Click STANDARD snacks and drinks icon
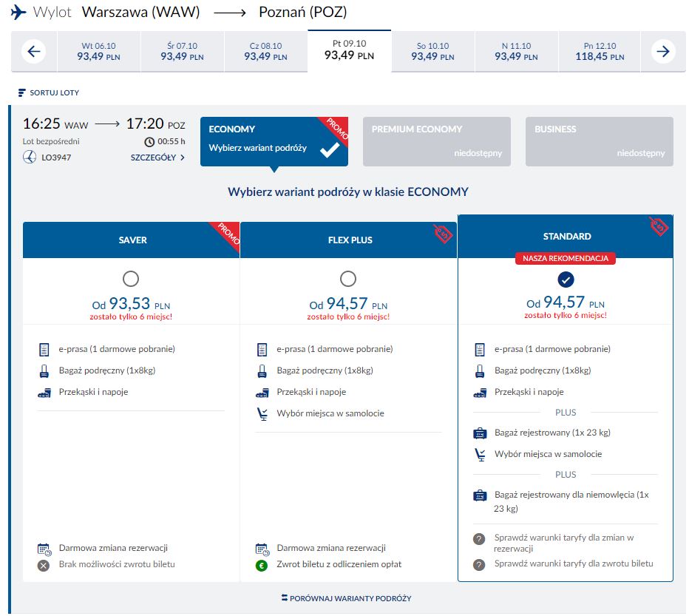 [x=480, y=393]
